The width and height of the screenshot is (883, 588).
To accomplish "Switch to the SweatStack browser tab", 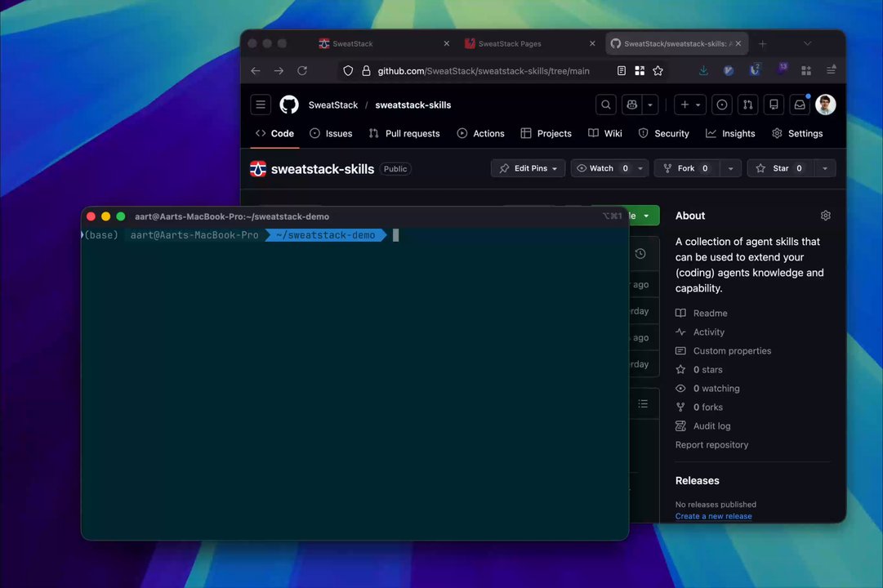I will pyautogui.click(x=383, y=43).
